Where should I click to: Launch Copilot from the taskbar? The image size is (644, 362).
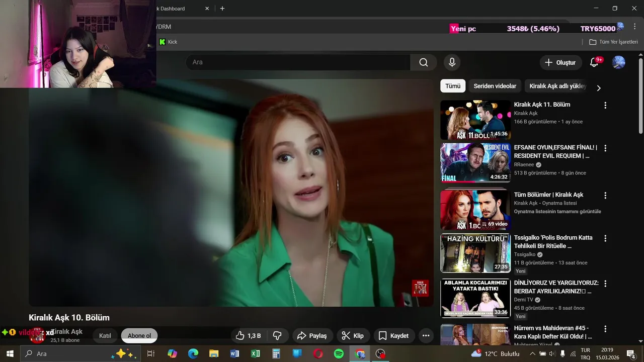[172, 353]
